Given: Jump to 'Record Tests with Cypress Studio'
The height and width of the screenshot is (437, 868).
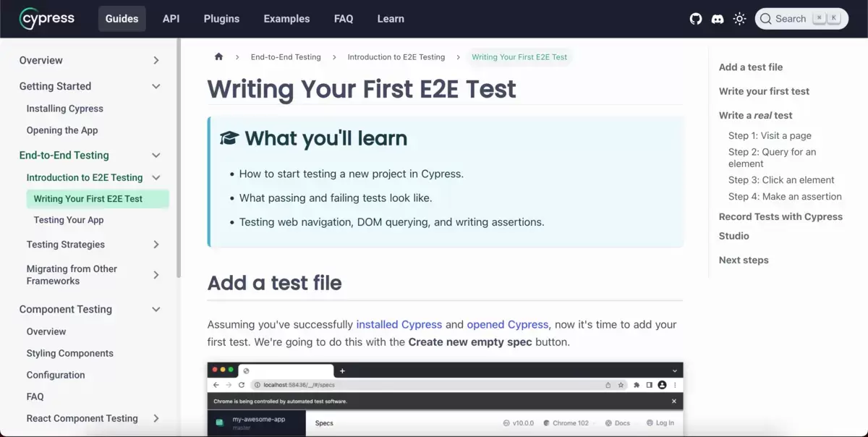Looking at the screenshot, I should (780, 226).
